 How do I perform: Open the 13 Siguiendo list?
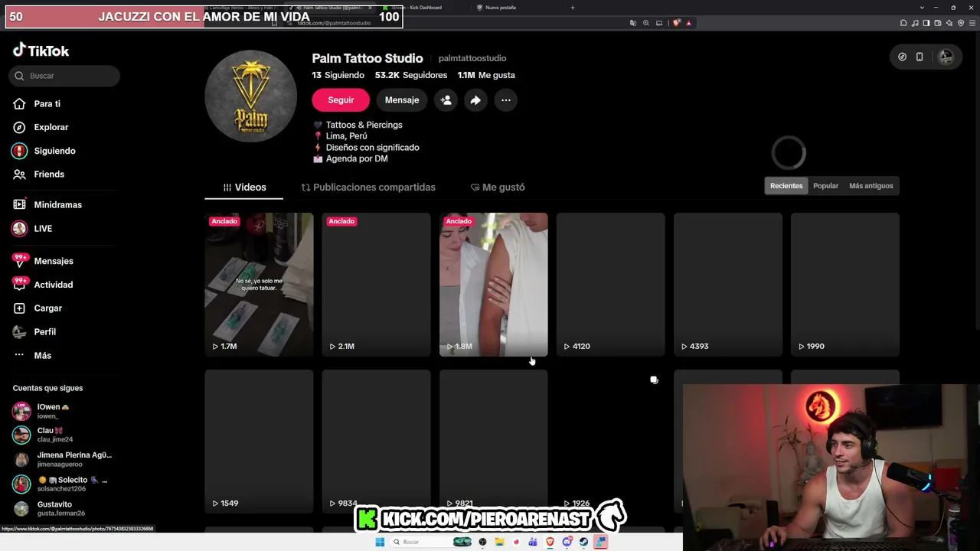coord(338,75)
